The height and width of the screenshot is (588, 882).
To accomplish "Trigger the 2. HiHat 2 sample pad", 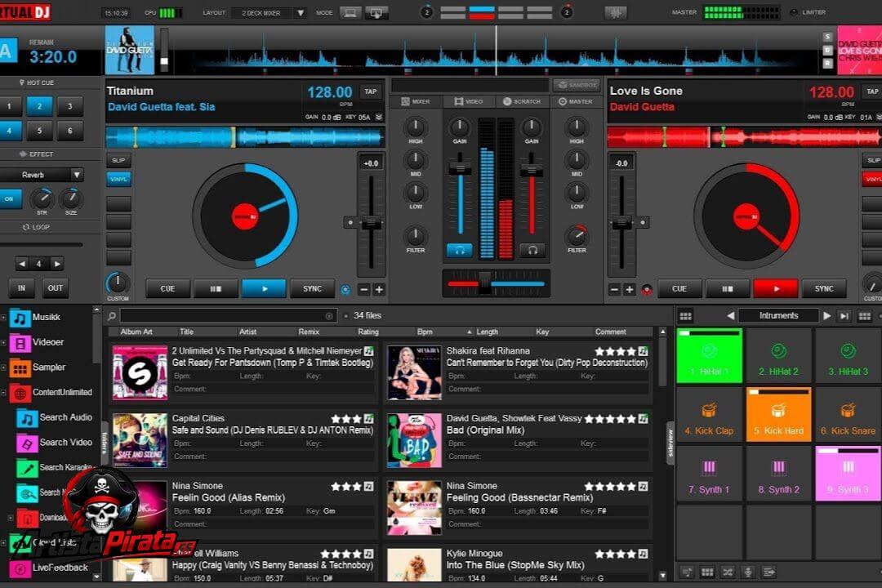I will pyautogui.click(x=778, y=355).
